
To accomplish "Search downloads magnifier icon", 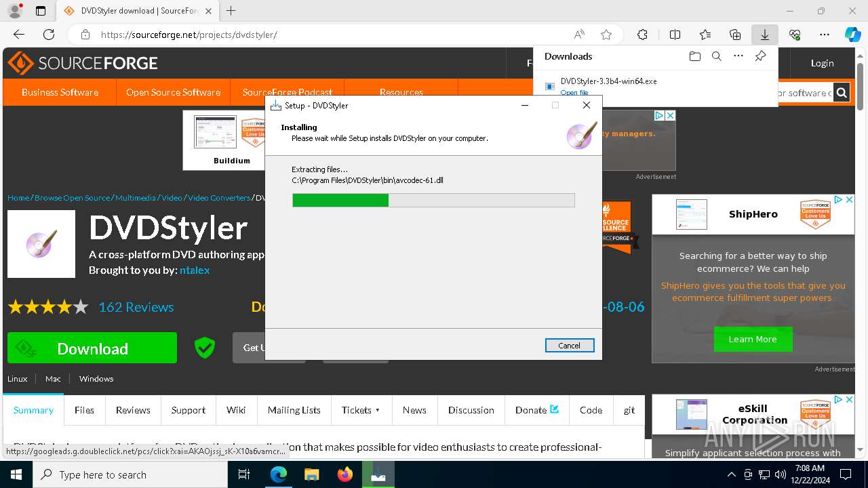I will coord(716,56).
